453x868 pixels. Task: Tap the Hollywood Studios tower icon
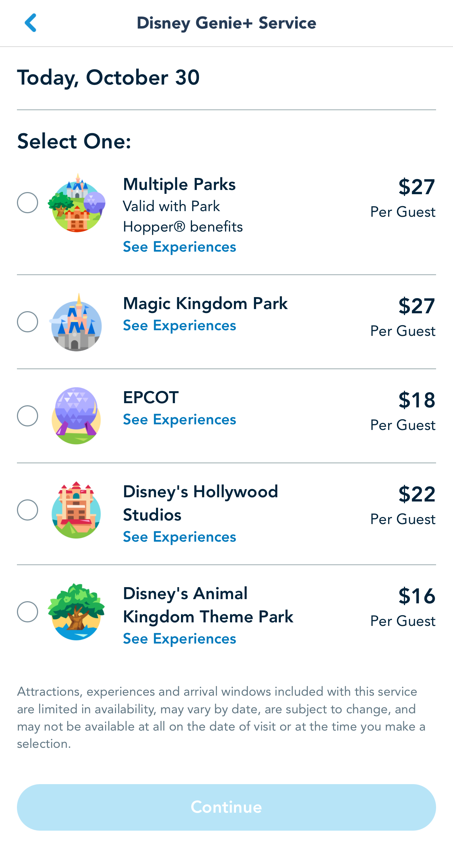click(76, 510)
